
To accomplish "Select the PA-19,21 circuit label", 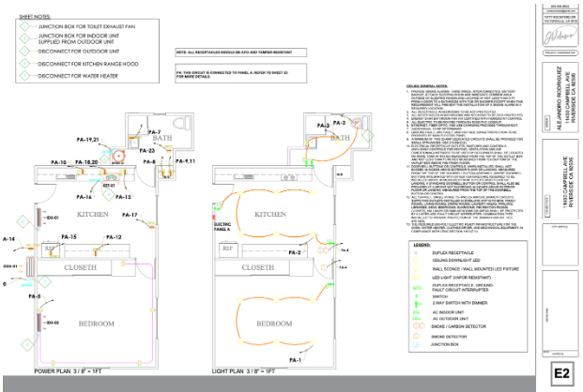I will pos(86,140).
